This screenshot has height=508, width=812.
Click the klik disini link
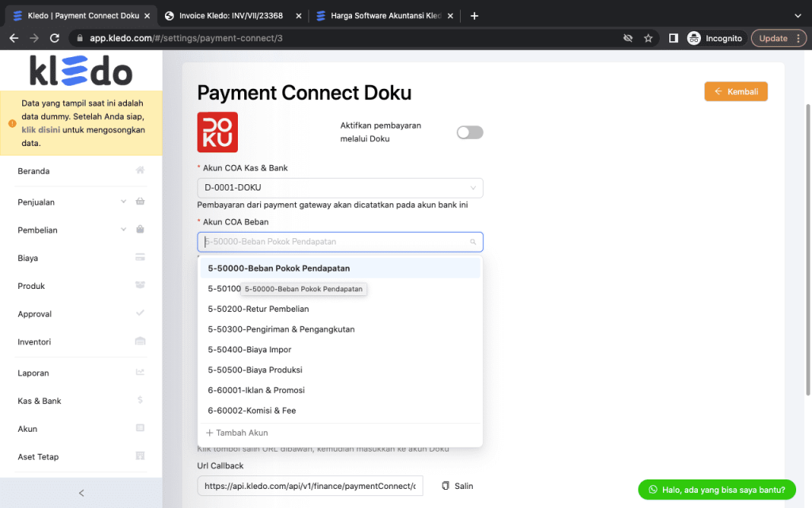41,130
